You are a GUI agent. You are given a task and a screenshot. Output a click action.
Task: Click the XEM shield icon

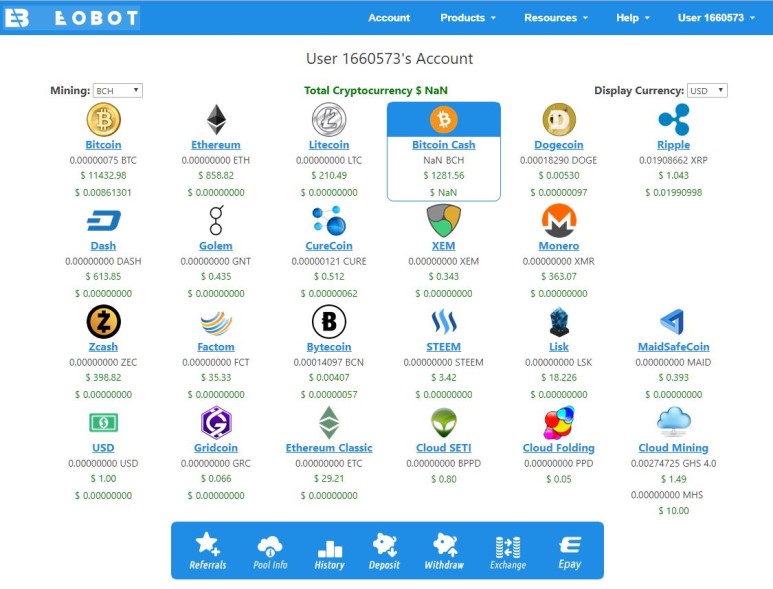point(444,220)
